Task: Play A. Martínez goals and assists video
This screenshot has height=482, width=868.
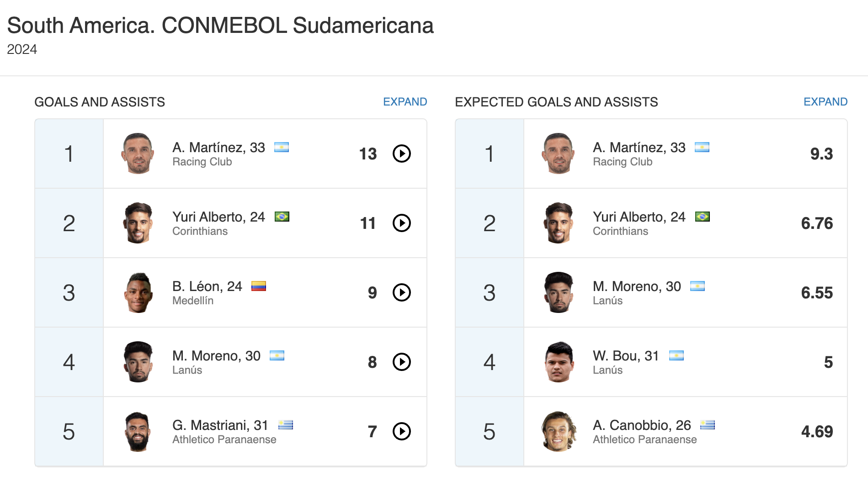Action: (402, 154)
